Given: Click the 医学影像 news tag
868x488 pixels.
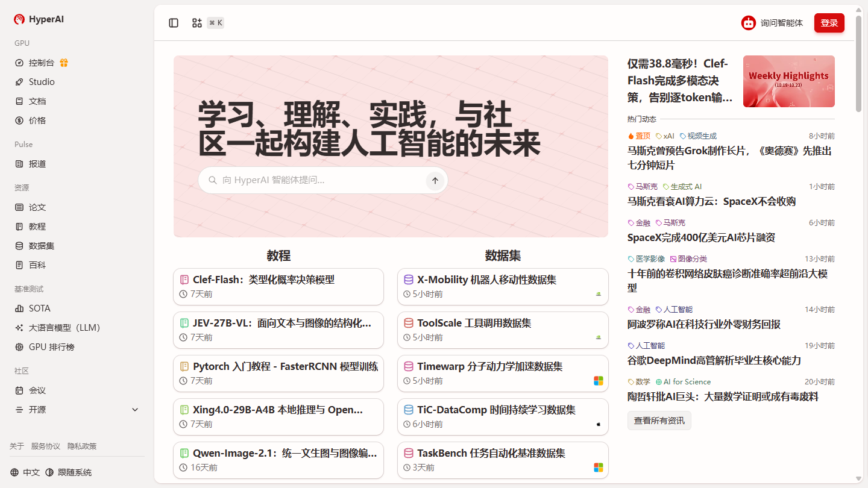Looking at the screenshot, I should pos(646,259).
